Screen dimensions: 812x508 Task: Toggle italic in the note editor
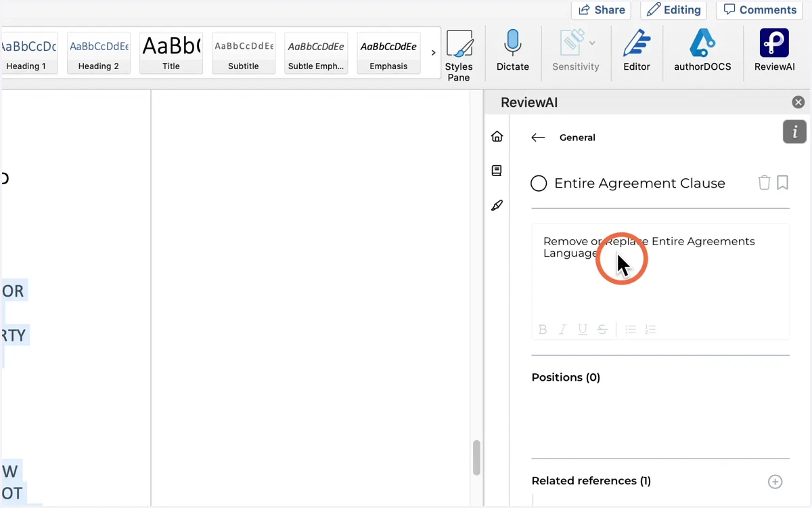tap(562, 330)
